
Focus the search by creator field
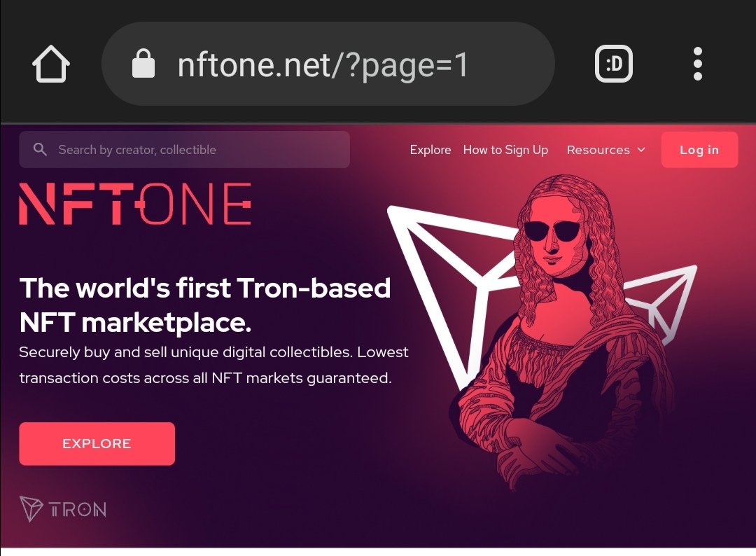[184, 149]
